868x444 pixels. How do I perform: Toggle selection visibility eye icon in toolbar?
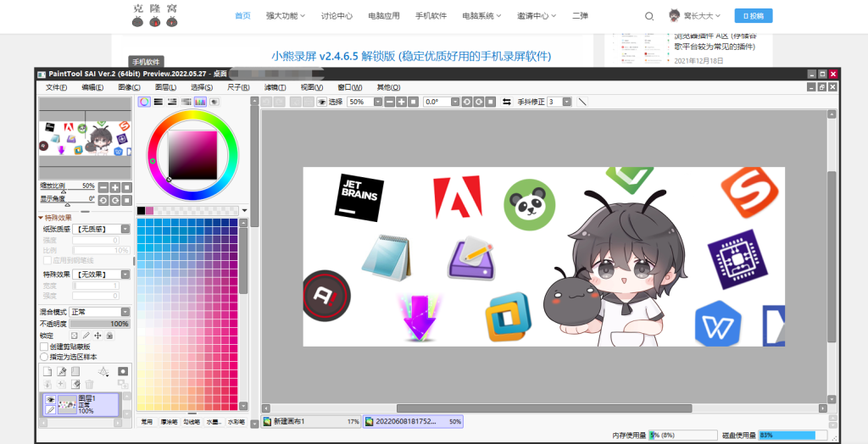321,102
